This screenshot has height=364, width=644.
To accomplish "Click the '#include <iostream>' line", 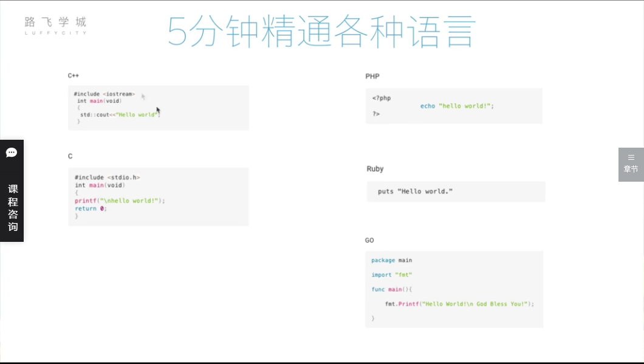I will pyautogui.click(x=104, y=94).
